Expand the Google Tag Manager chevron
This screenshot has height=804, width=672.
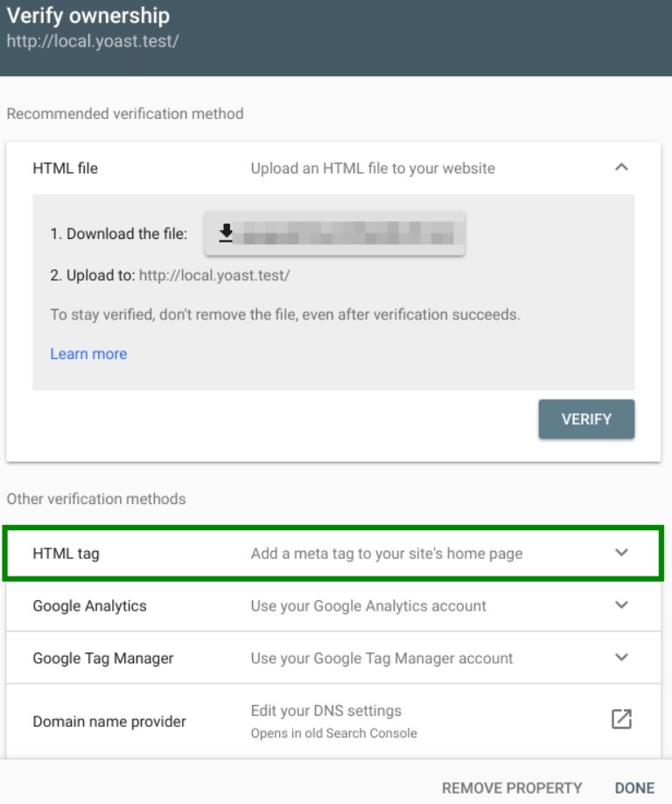coord(621,657)
